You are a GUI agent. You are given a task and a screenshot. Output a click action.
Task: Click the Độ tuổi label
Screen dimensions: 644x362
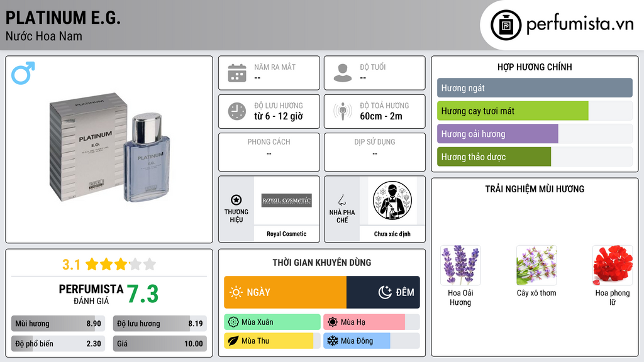[x=373, y=67]
